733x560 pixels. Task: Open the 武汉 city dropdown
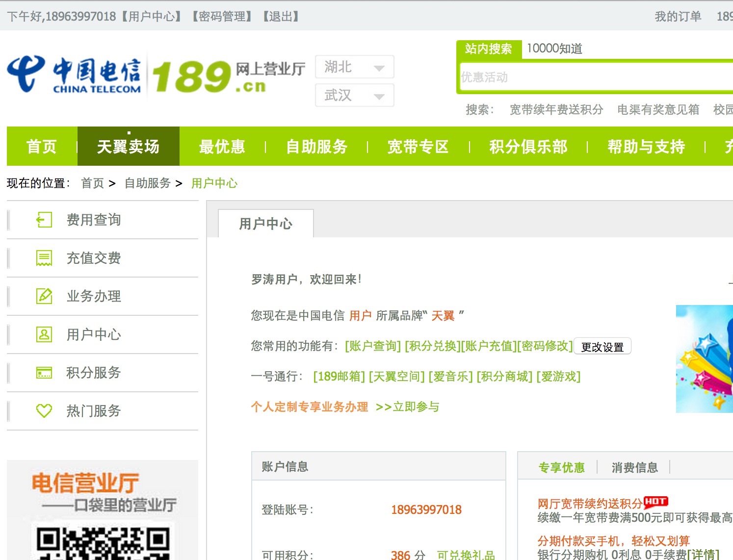[354, 95]
